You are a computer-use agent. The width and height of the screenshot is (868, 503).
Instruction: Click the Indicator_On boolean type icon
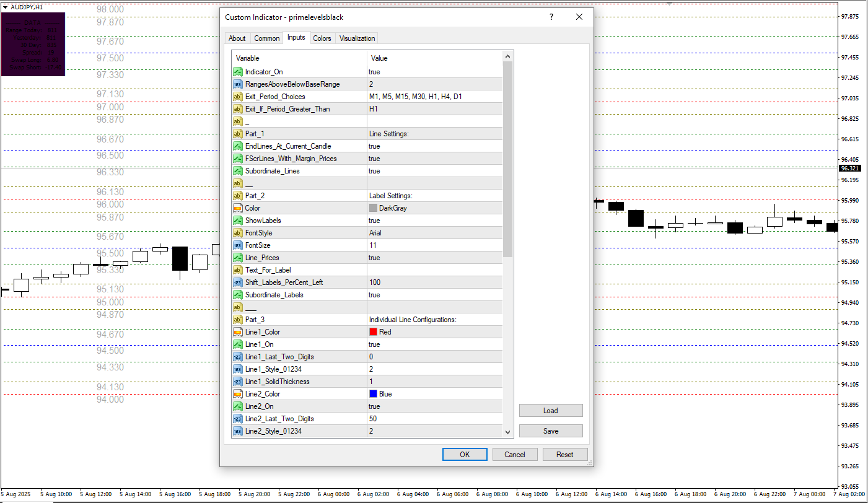coord(238,72)
